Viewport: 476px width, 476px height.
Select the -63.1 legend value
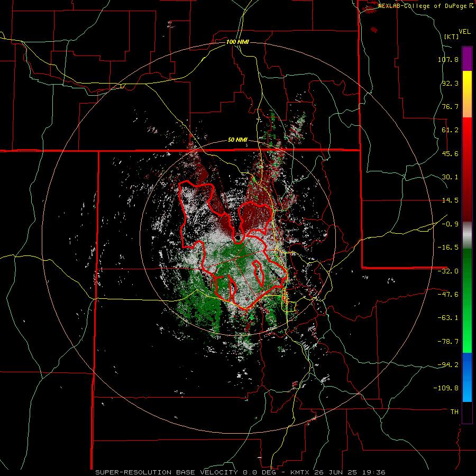pyautogui.click(x=448, y=318)
